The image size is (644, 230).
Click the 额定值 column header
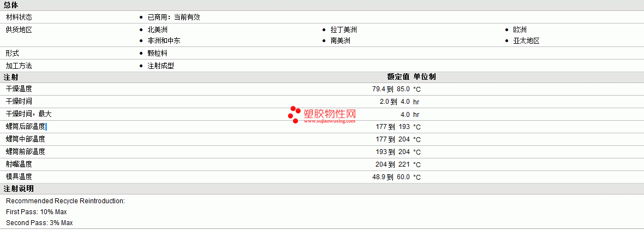[398, 77]
